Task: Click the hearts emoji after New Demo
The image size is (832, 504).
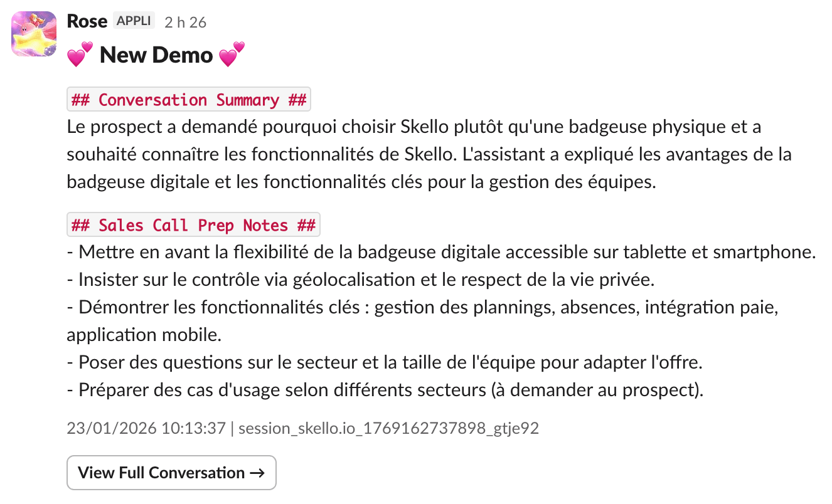Action: tap(232, 55)
